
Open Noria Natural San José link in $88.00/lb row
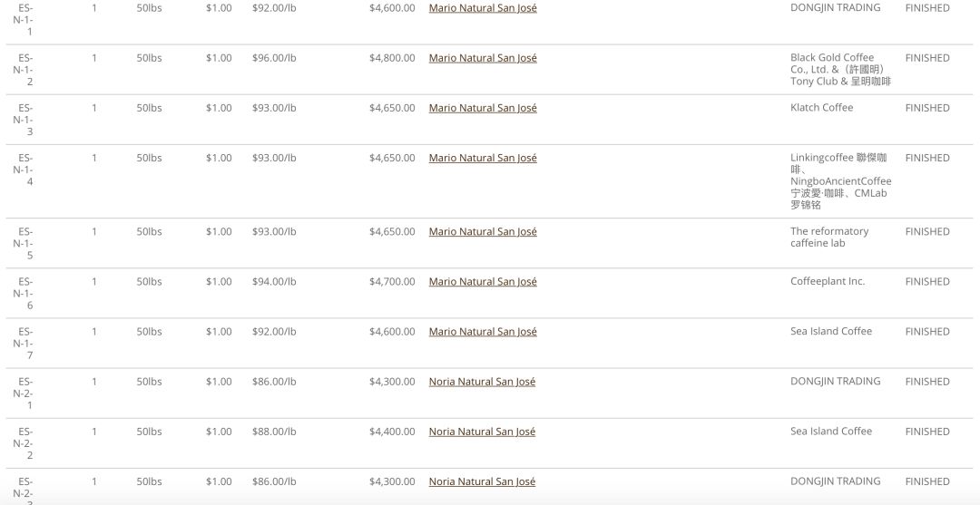[482, 432]
